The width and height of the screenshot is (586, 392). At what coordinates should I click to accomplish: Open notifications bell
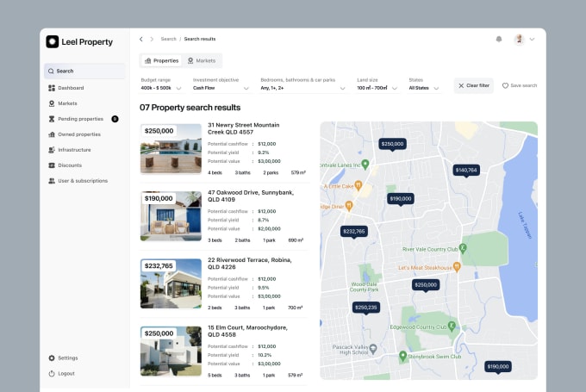pos(499,39)
